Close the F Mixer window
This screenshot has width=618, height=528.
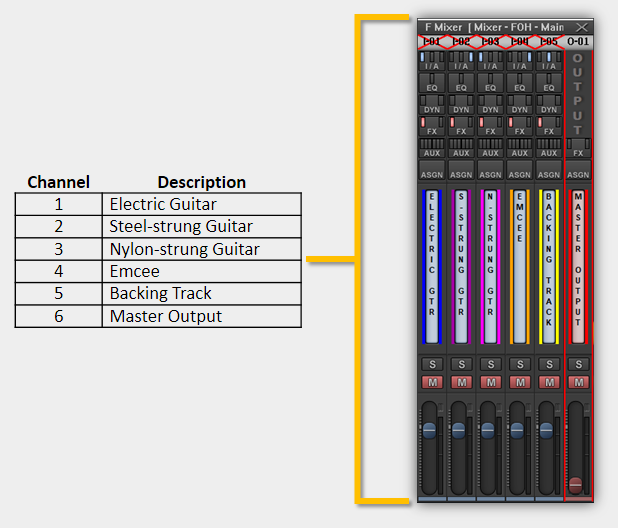click(584, 27)
